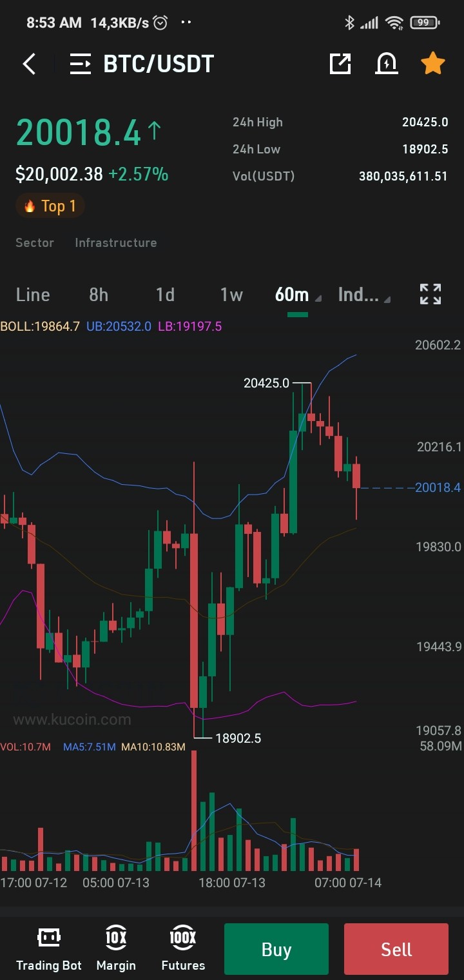Go back using the left arrow
This screenshot has width=464, height=980.
pyautogui.click(x=29, y=64)
